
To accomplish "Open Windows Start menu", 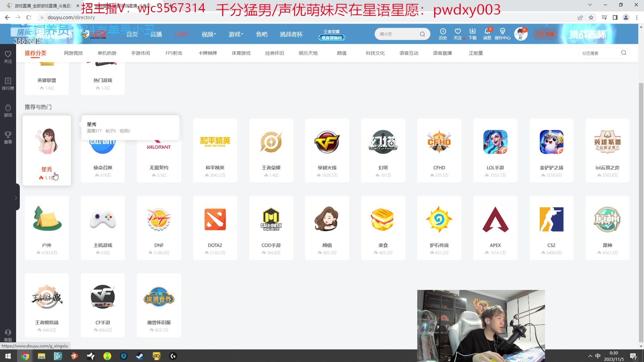I will point(8,356).
